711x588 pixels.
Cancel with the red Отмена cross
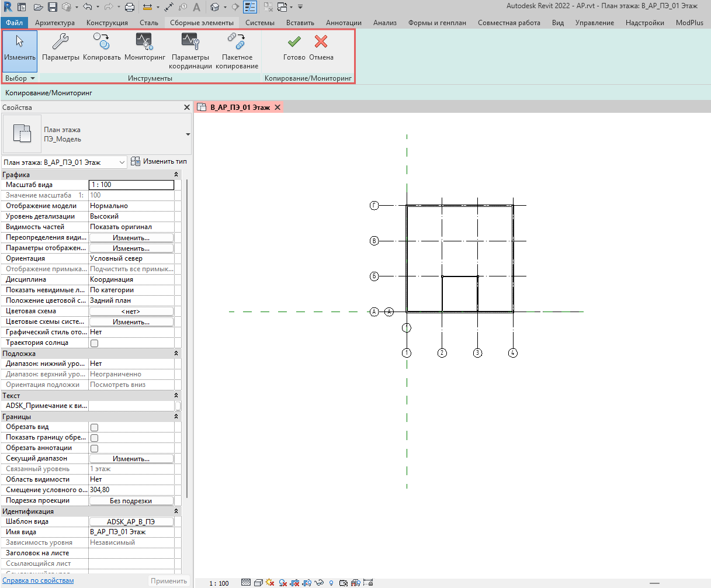coord(321,47)
